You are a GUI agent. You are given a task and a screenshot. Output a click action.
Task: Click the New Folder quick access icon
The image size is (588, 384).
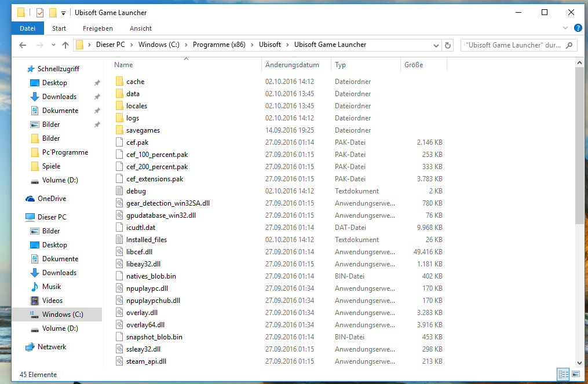(53, 13)
